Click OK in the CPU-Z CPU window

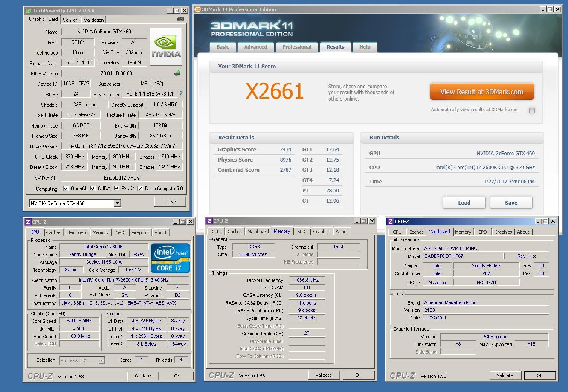point(177,376)
